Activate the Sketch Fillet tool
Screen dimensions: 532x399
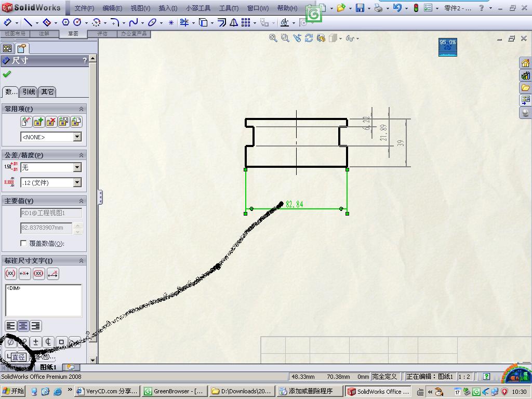tap(115, 22)
